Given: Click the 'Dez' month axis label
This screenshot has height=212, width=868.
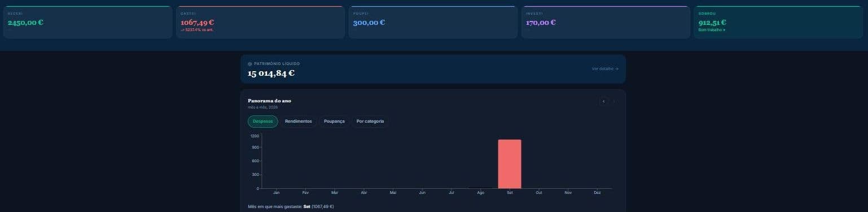Looking at the screenshot, I should click(x=597, y=193).
